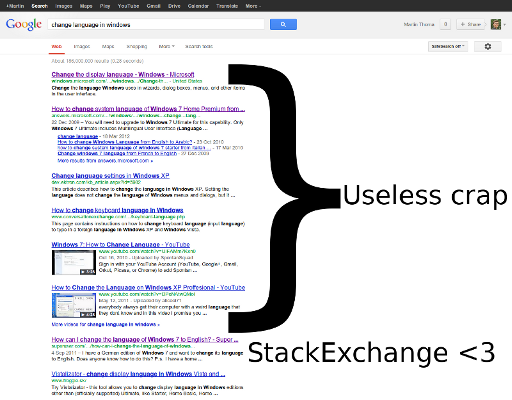Screen dimensions: 512x400
Task: Switch to the Maps results tab
Action: [108, 46]
